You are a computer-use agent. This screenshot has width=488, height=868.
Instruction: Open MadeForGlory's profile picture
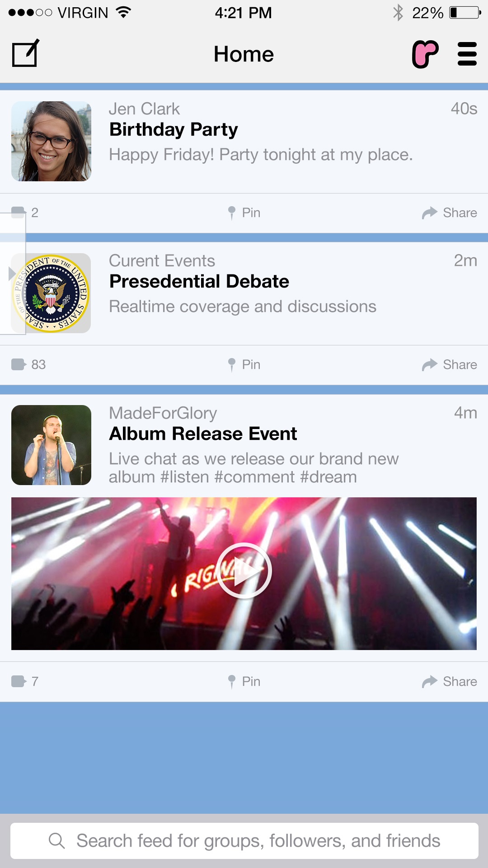[51, 445]
